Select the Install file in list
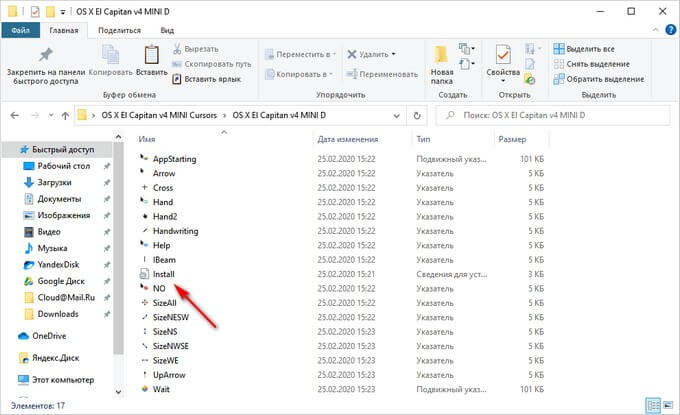Viewport: 680px width, 415px height. [163, 273]
